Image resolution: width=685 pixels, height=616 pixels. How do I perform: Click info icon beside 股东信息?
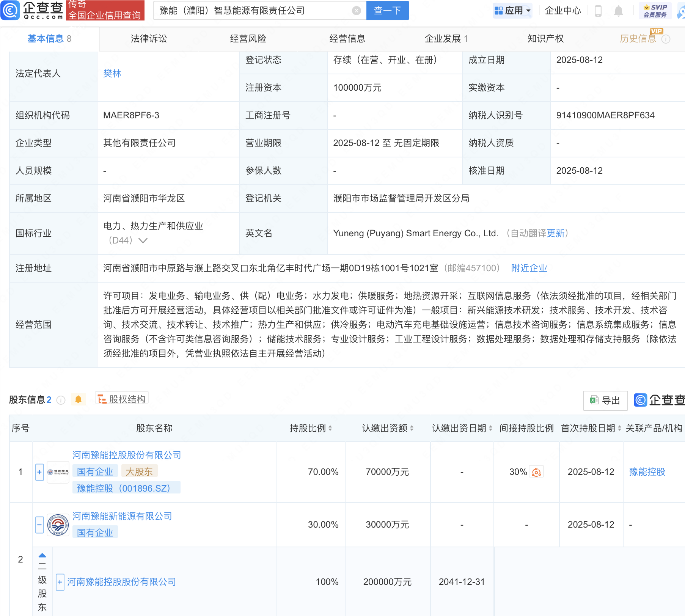click(x=61, y=400)
